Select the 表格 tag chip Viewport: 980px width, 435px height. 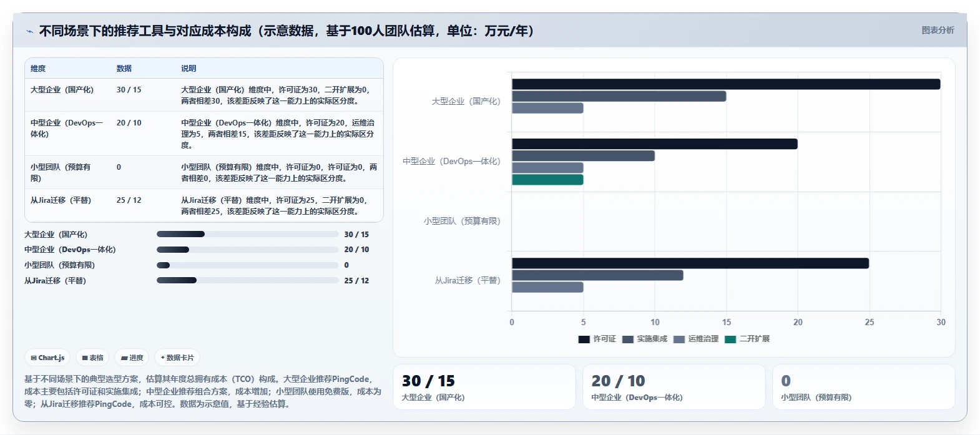[92, 358]
